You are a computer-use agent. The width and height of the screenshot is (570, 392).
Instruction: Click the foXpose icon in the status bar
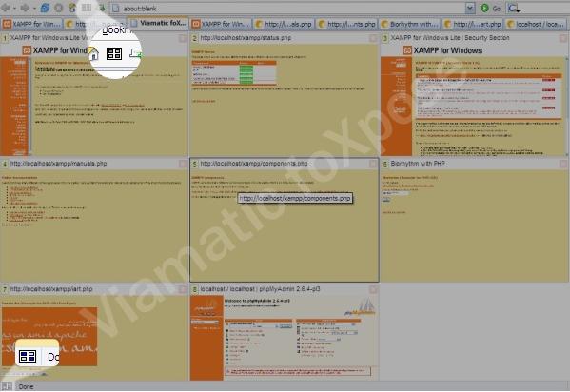7,386
